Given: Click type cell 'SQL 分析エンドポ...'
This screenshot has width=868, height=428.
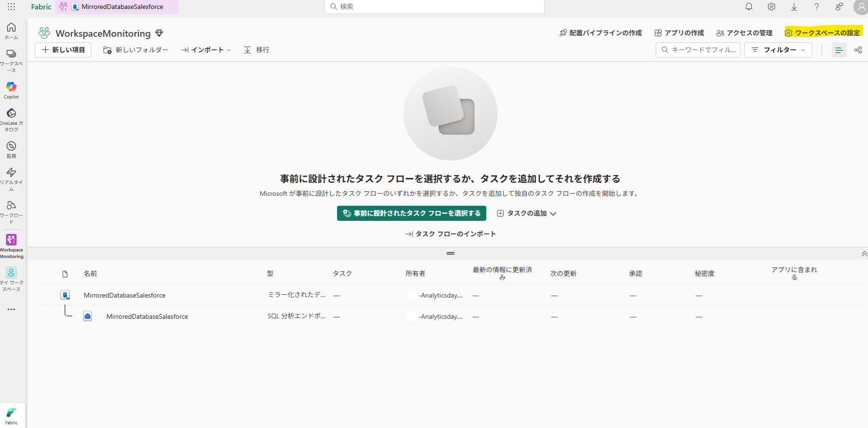Looking at the screenshot, I should click(297, 316).
